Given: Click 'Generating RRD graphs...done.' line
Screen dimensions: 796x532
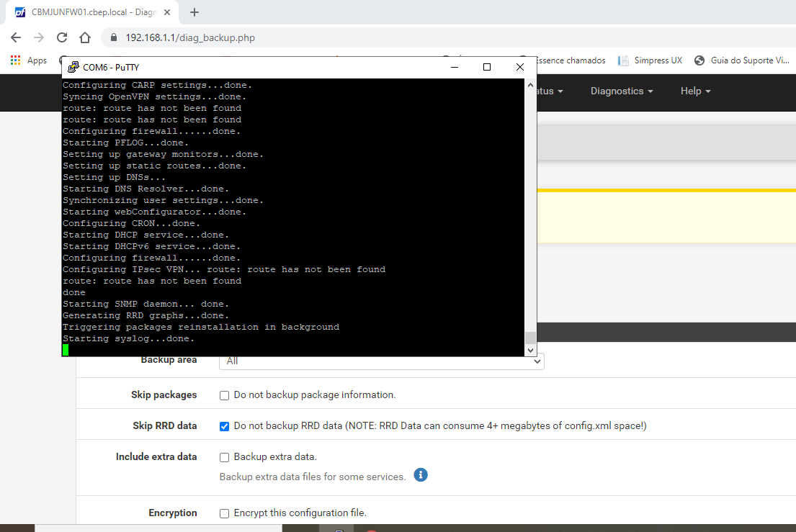Looking at the screenshot, I should 146,315.
